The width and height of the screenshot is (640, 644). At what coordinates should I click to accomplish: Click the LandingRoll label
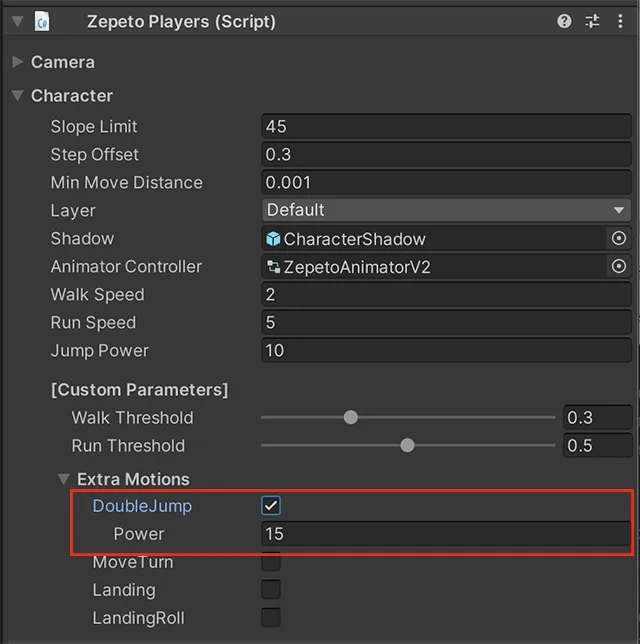click(x=138, y=618)
